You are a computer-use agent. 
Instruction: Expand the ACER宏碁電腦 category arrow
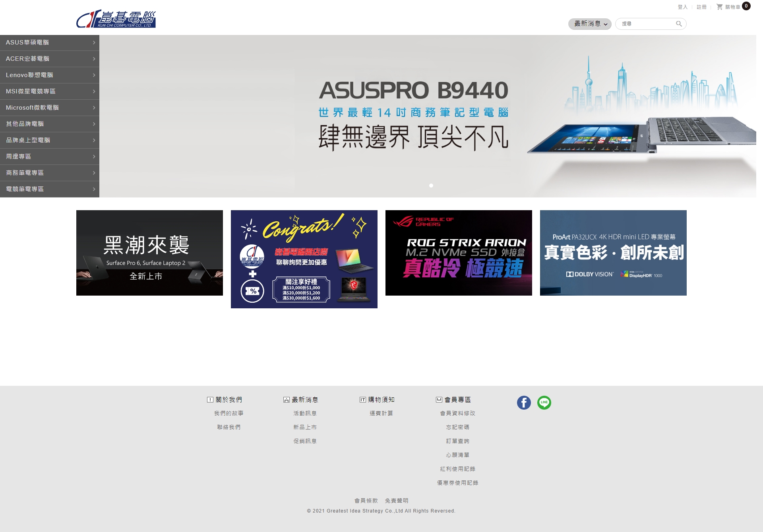point(94,59)
